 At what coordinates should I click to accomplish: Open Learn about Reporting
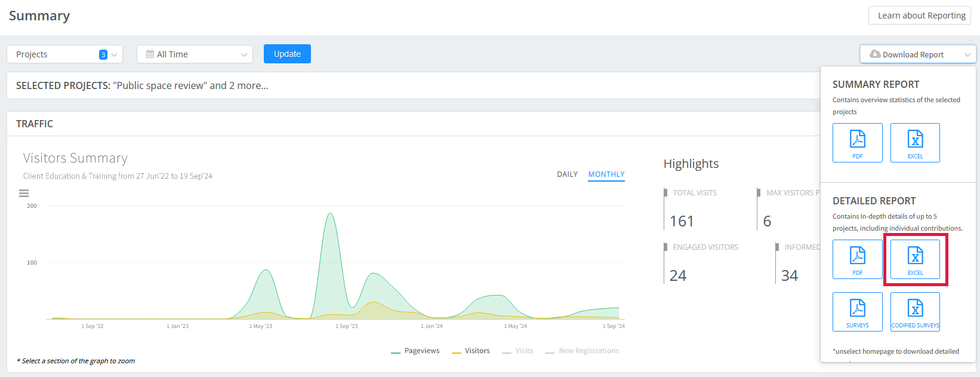[920, 16]
